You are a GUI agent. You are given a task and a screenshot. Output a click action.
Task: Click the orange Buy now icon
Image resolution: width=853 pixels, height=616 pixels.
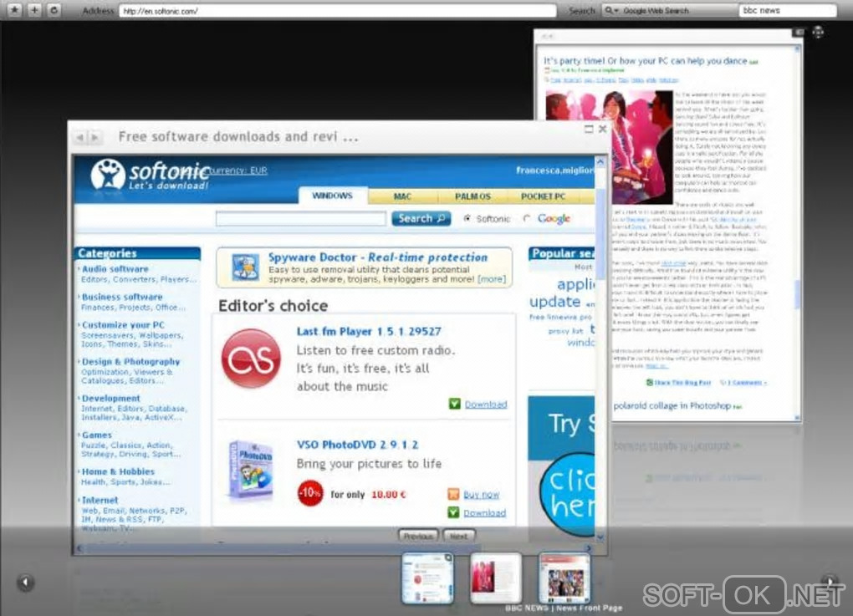pos(453,494)
